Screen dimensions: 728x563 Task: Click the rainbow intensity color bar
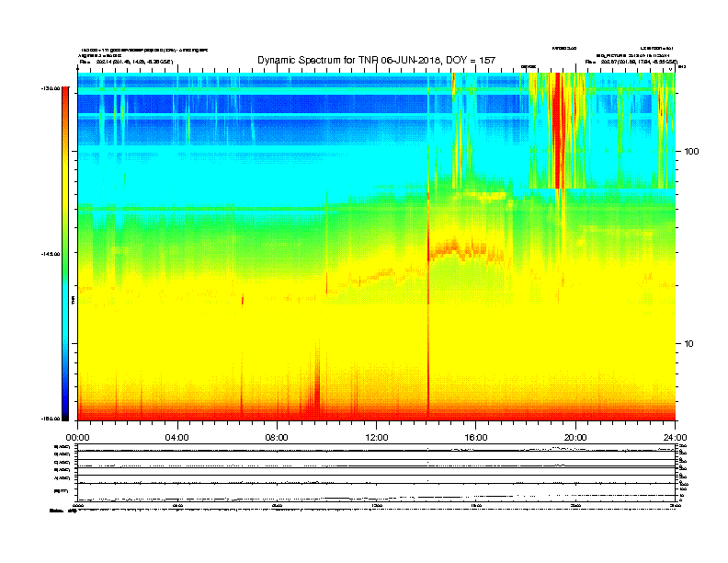click(65, 254)
